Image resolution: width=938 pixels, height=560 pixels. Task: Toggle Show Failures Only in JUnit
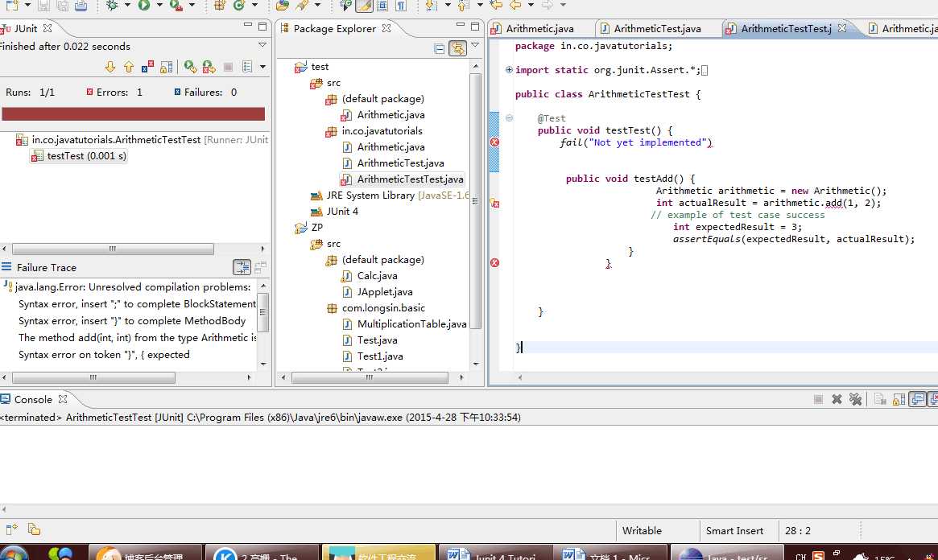click(147, 67)
